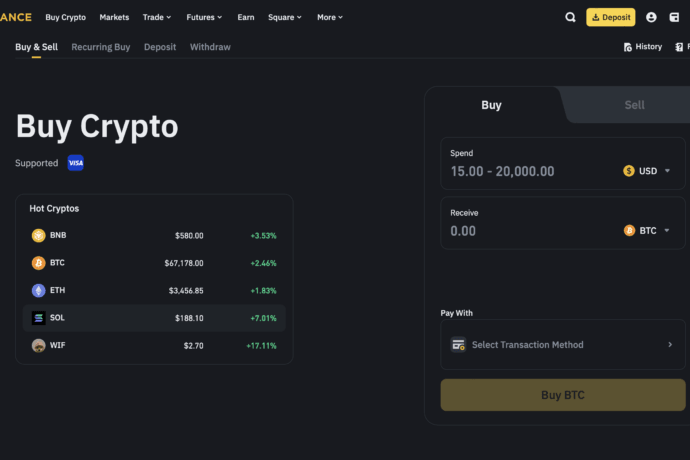
Task: Click the History clock icon
Action: click(628, 47)
